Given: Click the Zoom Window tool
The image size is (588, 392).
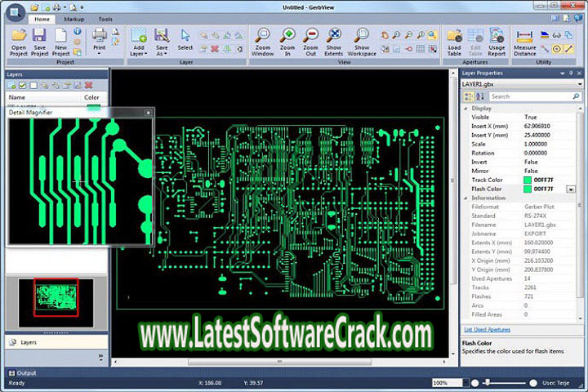Looking at the screenshot, I should point(263,36).
